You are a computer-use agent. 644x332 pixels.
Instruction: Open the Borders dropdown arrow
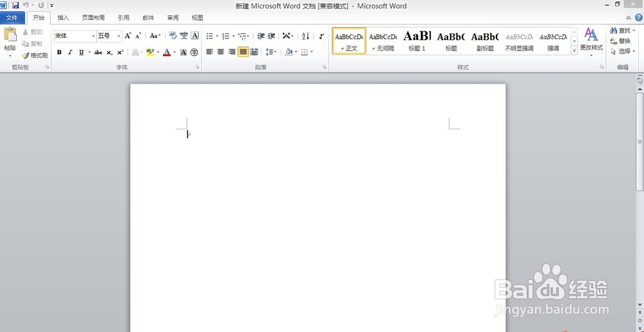coord(312,51)
